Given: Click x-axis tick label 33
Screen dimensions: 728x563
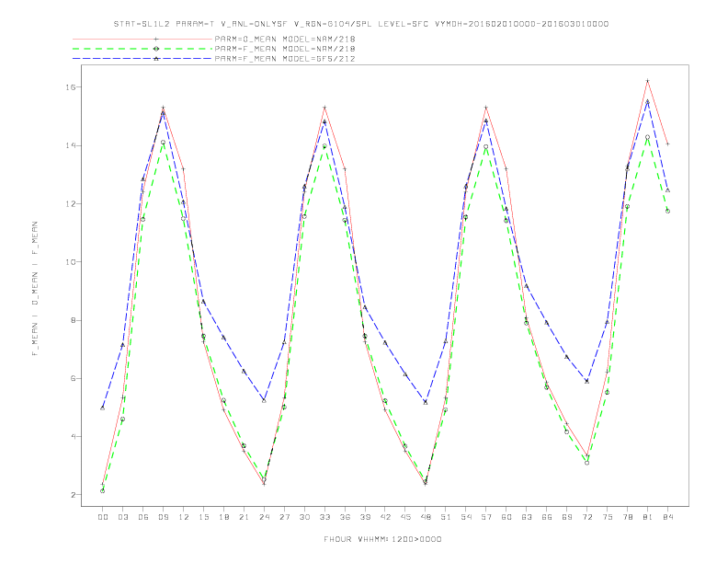Looking at the screenshot, I should [324, 517].
